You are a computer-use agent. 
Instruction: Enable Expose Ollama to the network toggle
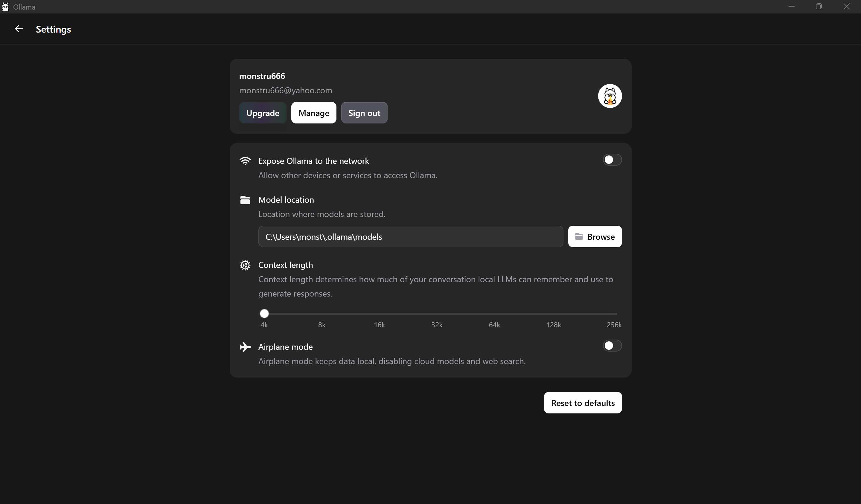(x=612, y=160)
